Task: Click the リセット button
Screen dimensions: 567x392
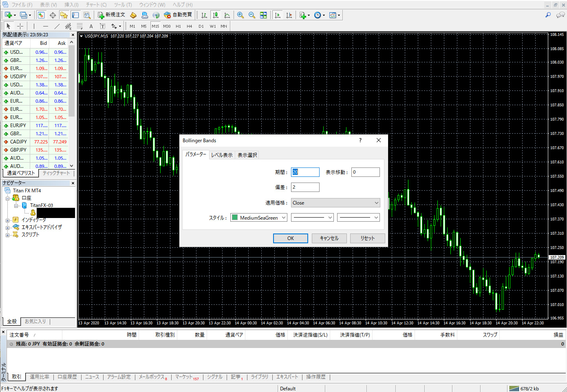Action: tap(367, 238)
